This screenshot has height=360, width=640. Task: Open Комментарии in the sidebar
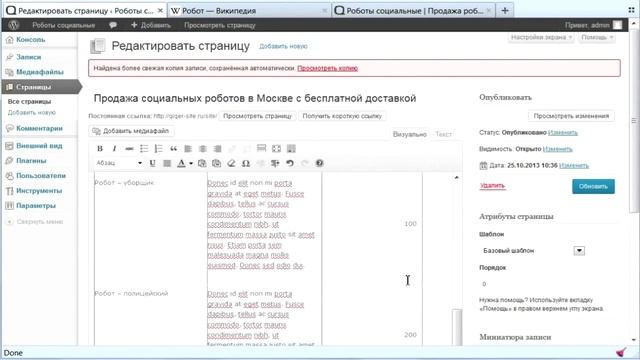(39, 129)
